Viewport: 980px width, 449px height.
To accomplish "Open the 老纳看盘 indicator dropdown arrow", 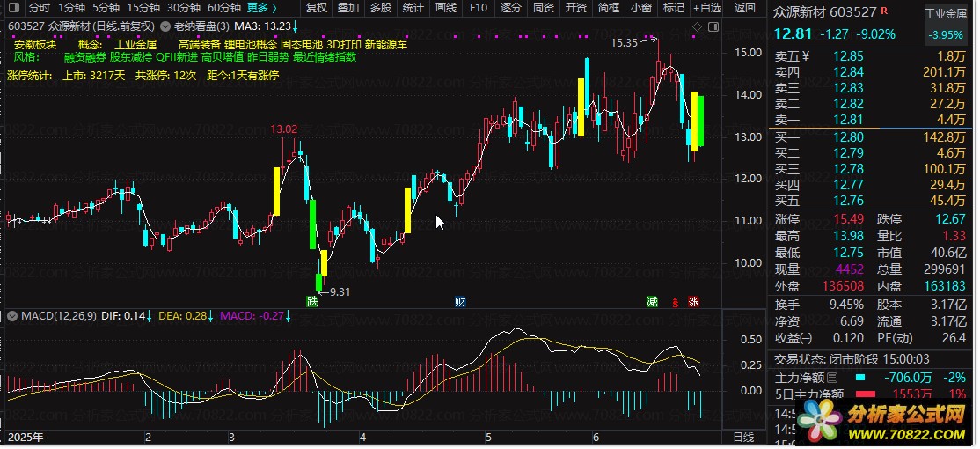I will 165,26.
